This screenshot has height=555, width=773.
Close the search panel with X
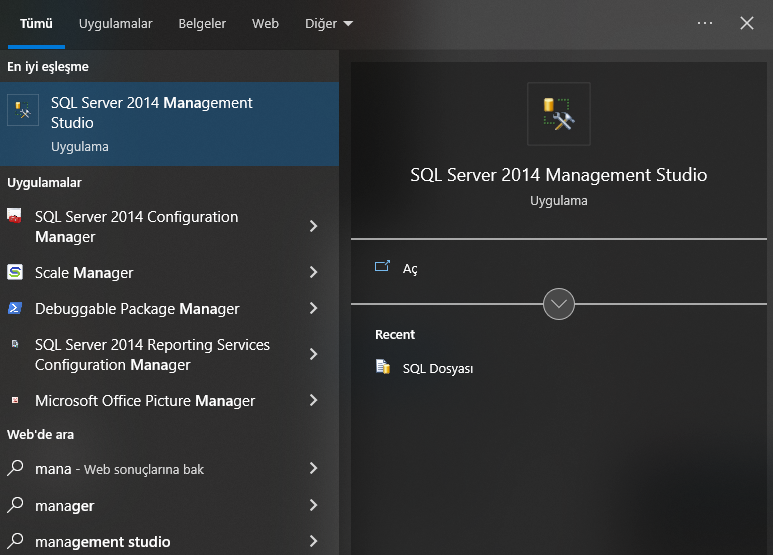(x=747, y=23)
